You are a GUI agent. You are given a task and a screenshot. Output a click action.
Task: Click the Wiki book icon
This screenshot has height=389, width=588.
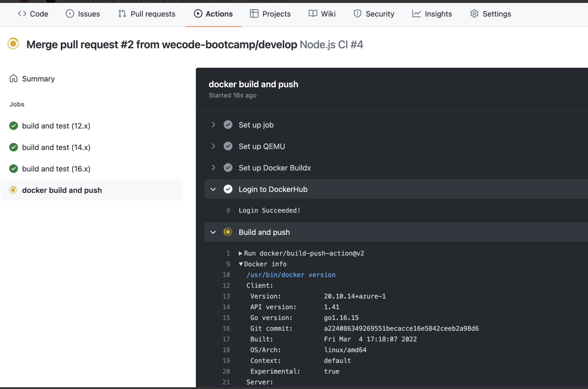click(313, 14)
